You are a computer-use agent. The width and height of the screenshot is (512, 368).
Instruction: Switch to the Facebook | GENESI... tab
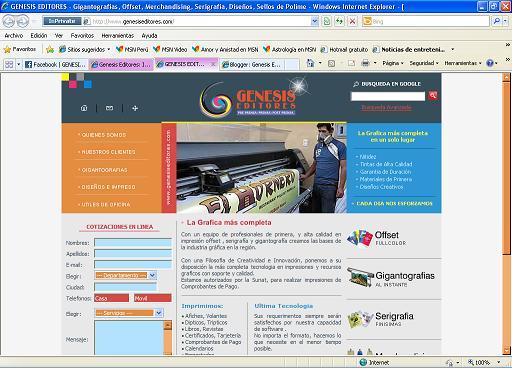coord(55,64)
